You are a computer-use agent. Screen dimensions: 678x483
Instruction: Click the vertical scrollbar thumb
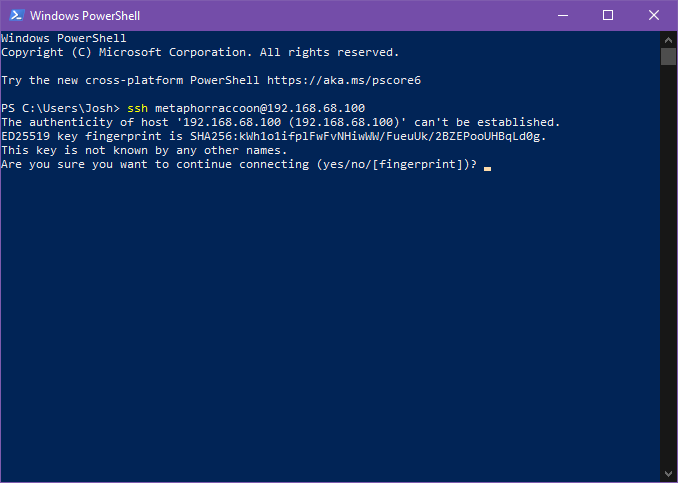(668, 57)
